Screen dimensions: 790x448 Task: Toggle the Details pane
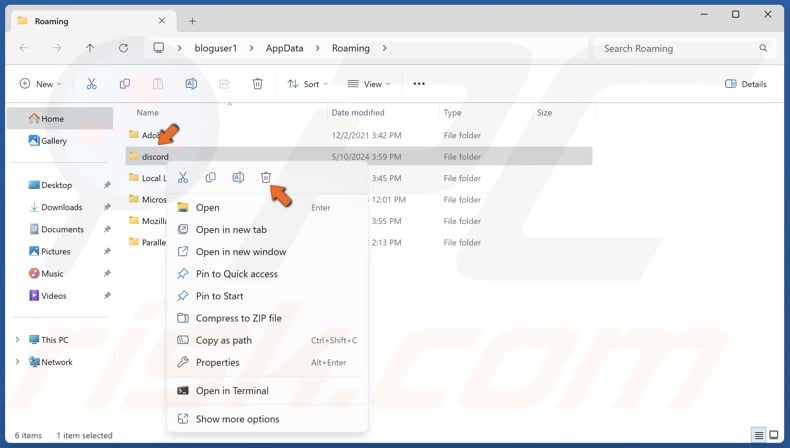[x=746, y=84]
